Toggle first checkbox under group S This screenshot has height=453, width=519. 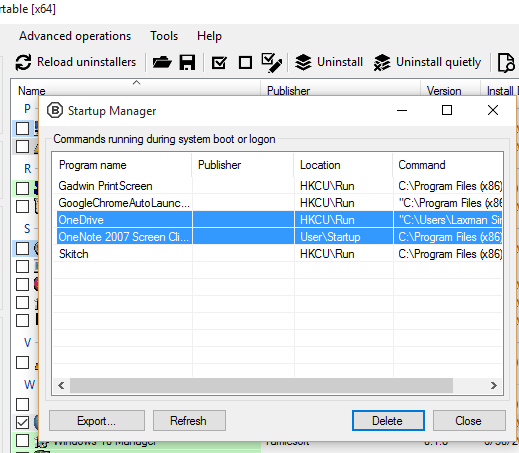[23, 248]
